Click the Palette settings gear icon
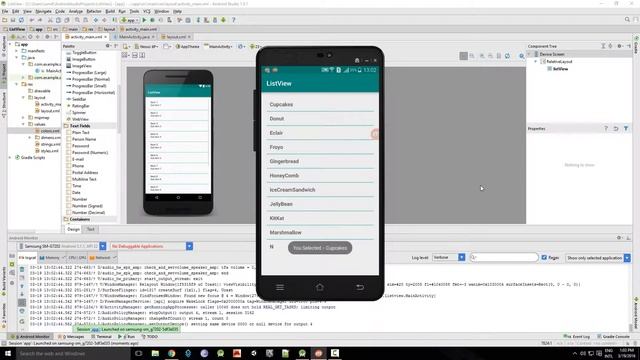Viewport: 640px width, 360px height. pos(108,46)
